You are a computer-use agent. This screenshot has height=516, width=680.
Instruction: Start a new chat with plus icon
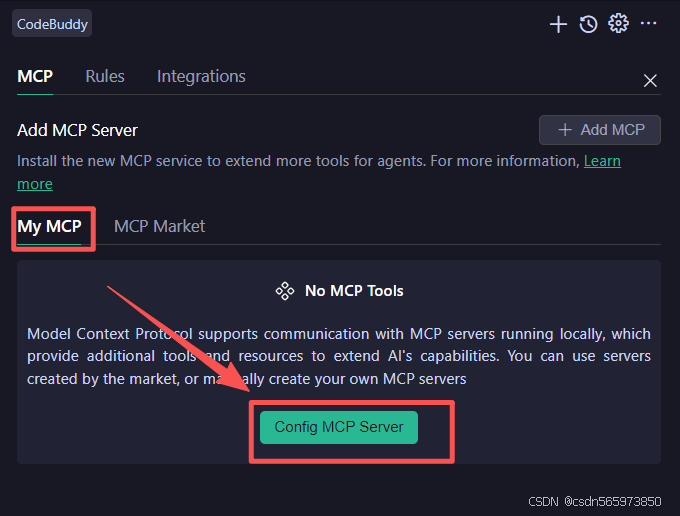558,24
